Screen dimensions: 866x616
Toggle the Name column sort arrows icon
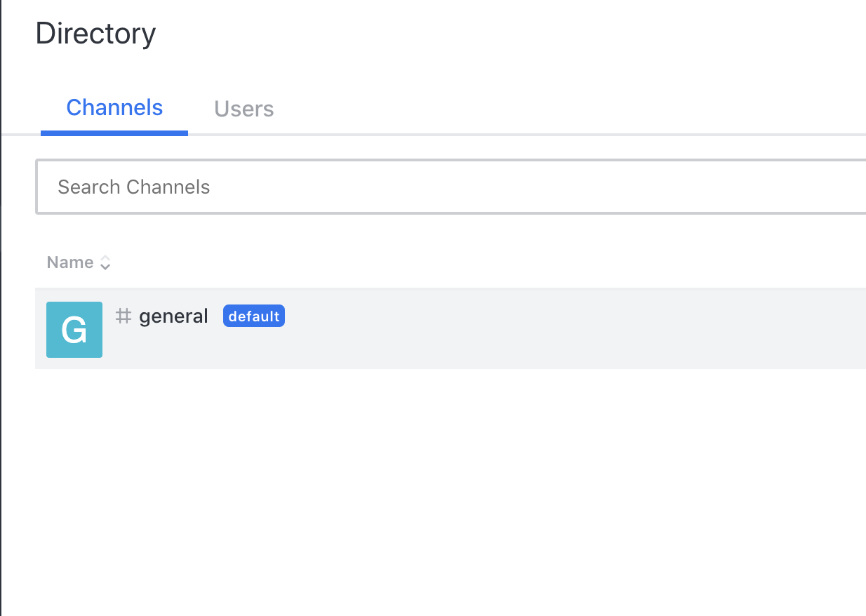pyautogui.click(x=105, y=263)
